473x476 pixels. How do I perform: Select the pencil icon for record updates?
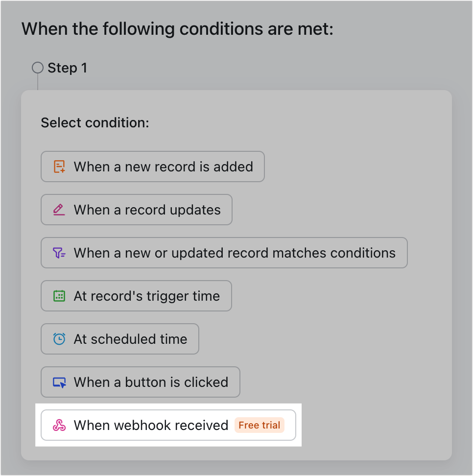59,210
